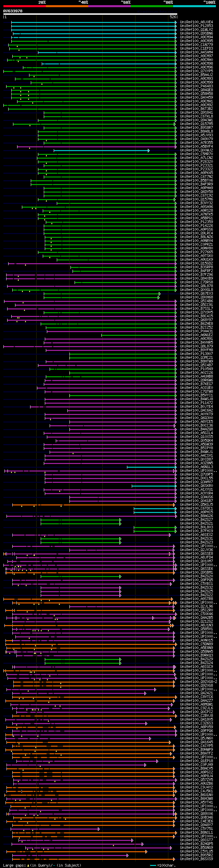Select hit label UniRef100_A9PHI5
The width and height of the screenshot is (219, 868).
point(196,512)
